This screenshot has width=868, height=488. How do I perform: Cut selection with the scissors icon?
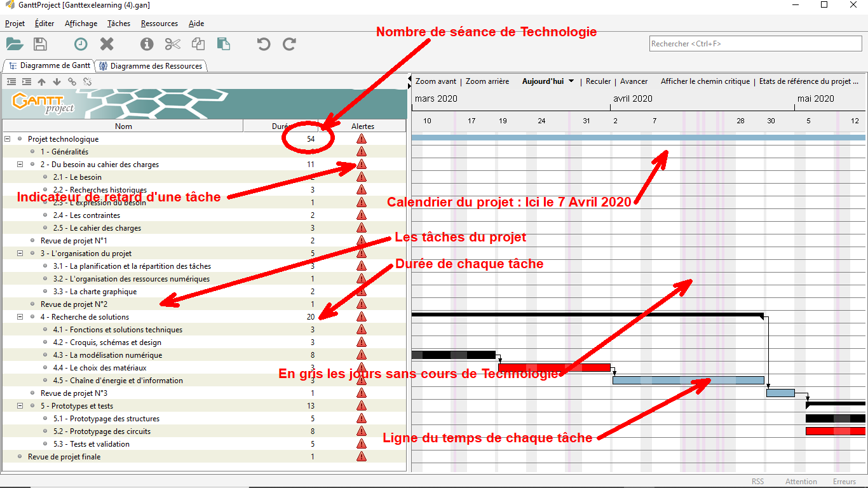click(x=172, y=44)
